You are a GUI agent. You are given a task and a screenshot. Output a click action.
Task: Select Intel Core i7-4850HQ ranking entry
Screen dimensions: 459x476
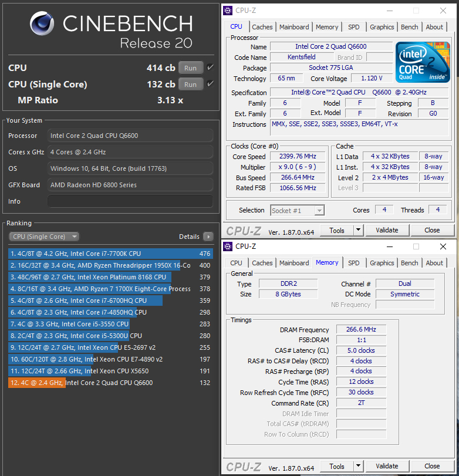(110, 312)
